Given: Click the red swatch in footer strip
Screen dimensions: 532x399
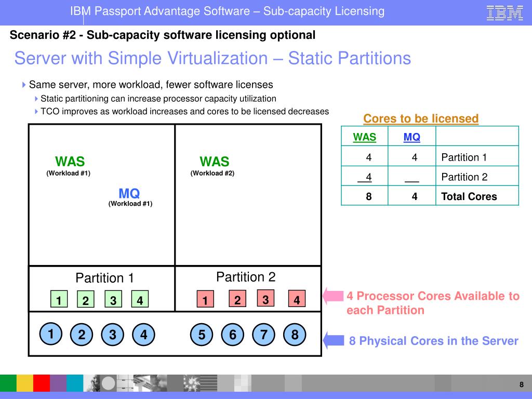Looking at the screenshot, I should coord(42,383).
